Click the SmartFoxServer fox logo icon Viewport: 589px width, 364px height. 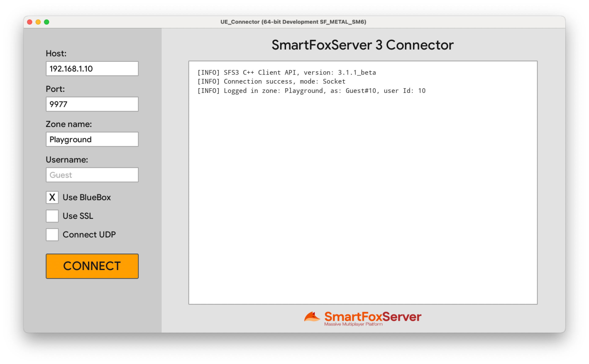click(312, 317)
